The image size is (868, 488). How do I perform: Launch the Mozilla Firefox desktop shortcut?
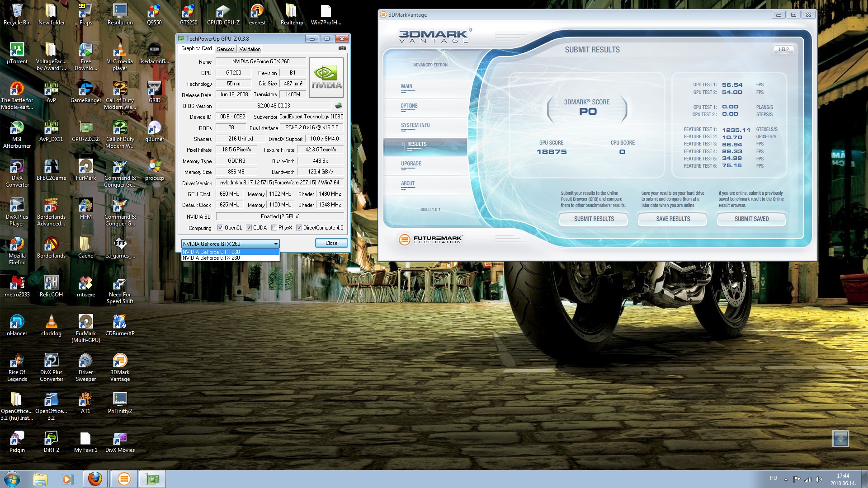click(x=17, y=251)
